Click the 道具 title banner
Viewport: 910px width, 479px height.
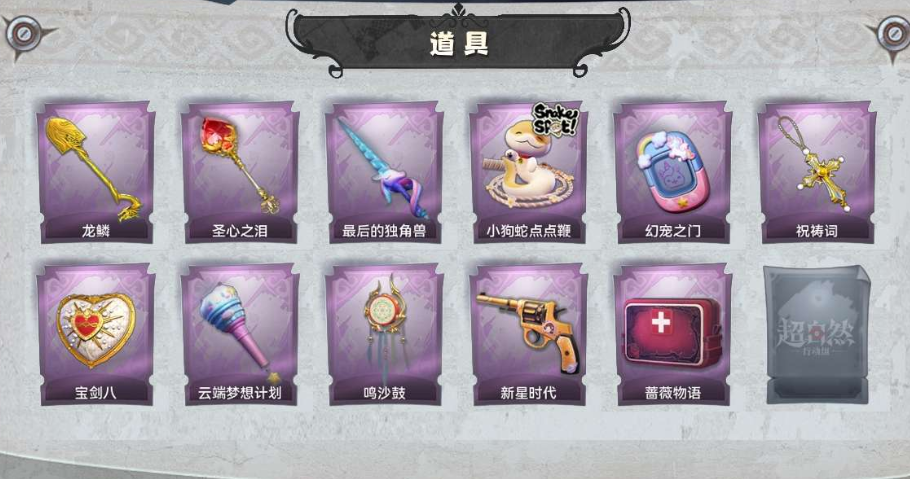[x=458, y=42]
